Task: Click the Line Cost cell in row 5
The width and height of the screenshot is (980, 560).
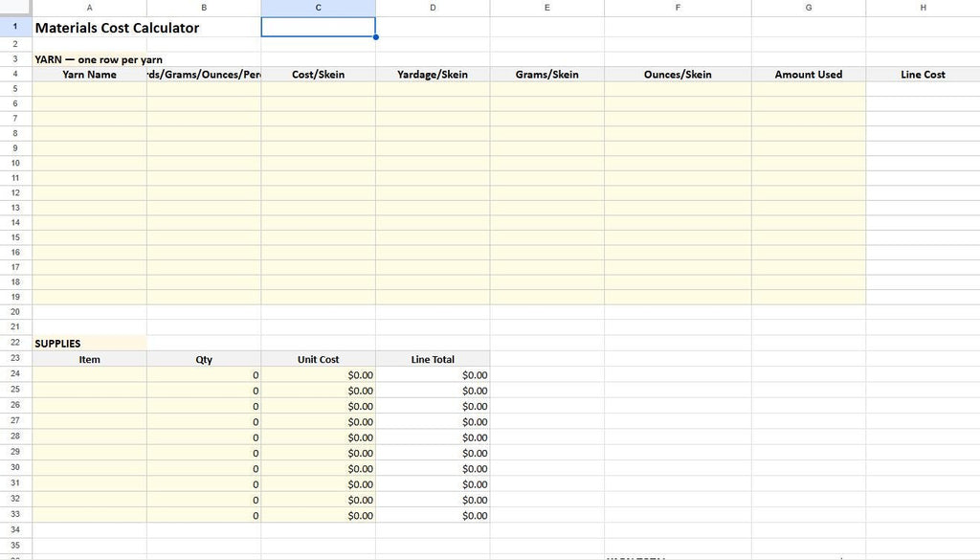Action: [x=923, y=89]
